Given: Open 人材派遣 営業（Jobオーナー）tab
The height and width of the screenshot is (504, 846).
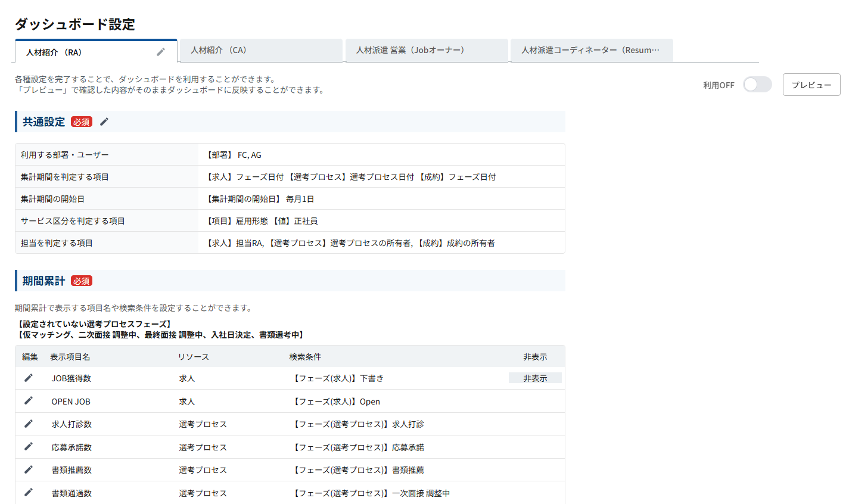Looking at the screenshot, I should coord(426,51).
